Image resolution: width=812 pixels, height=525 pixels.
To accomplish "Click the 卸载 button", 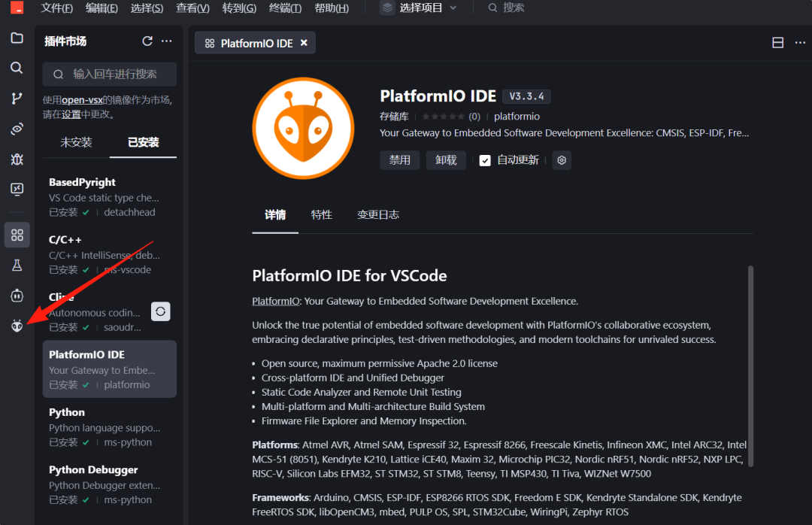I will tap(446, 160).
